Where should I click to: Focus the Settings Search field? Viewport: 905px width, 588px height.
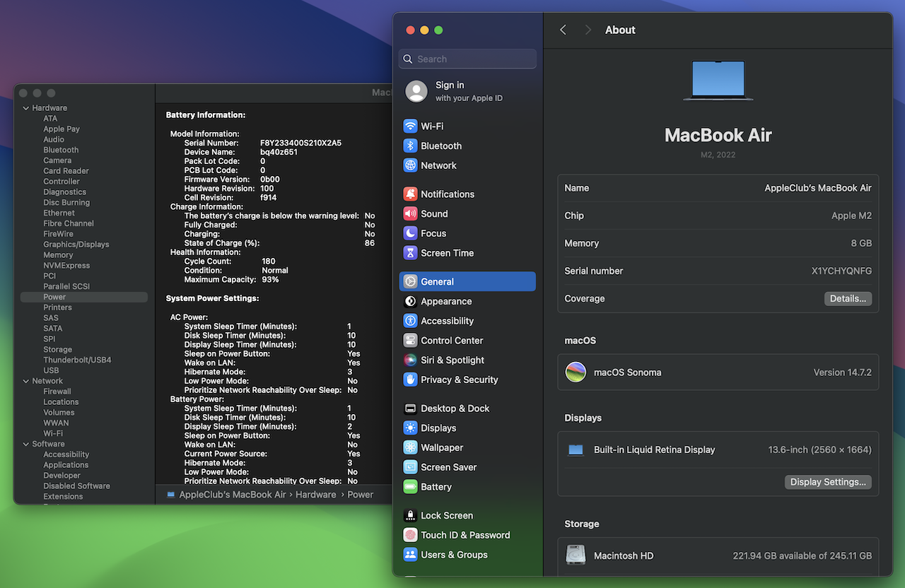467,59
